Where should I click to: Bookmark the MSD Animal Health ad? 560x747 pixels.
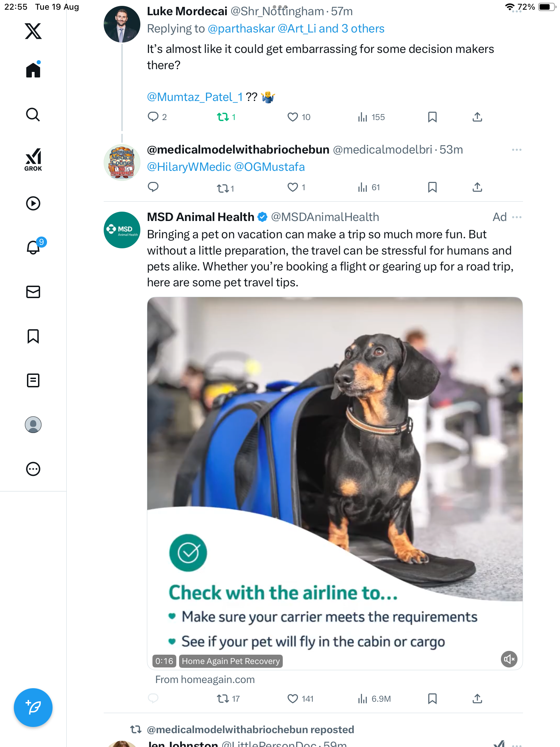[x=432, y=699]
